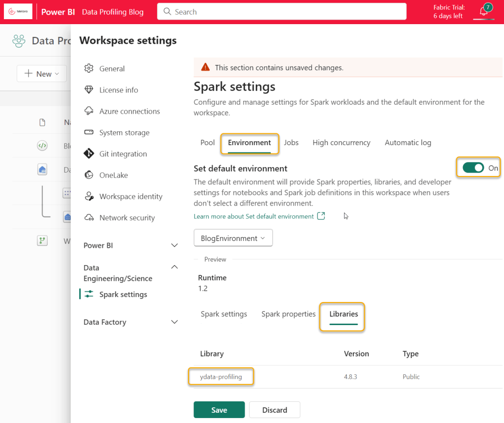Click the License info diamond icon
This screenshot has height=423, width=504.
click(x=89, y=90)
